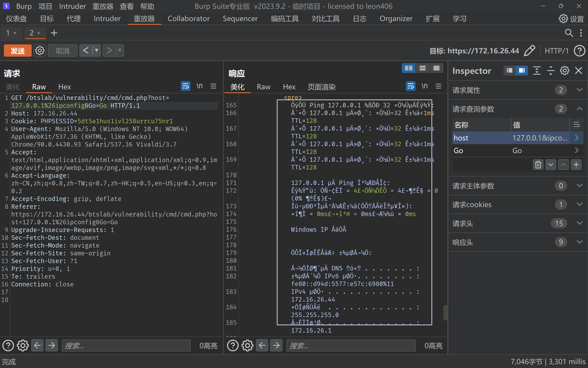Open send settings gear next to Send button
The height and width of the screenshot is (368, 588).
tap(40, 51)
